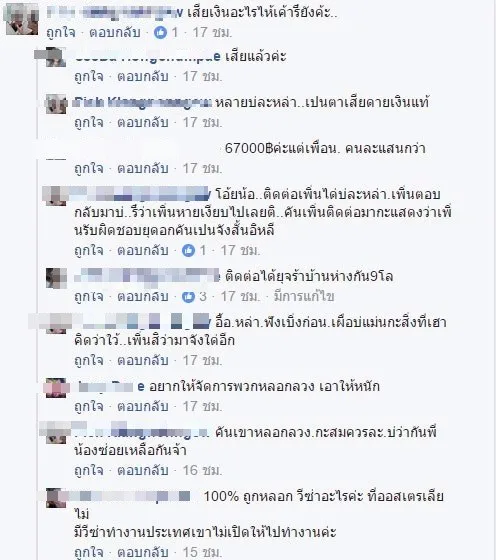Image resolution: width=496 pixels, height=560 pixels.
Task: Click like reaction icon on โอ้ยน้อ comment
Action: (x=188, y=250)
